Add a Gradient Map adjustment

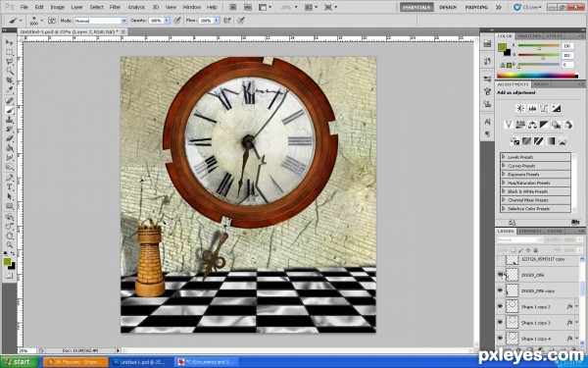550,141
